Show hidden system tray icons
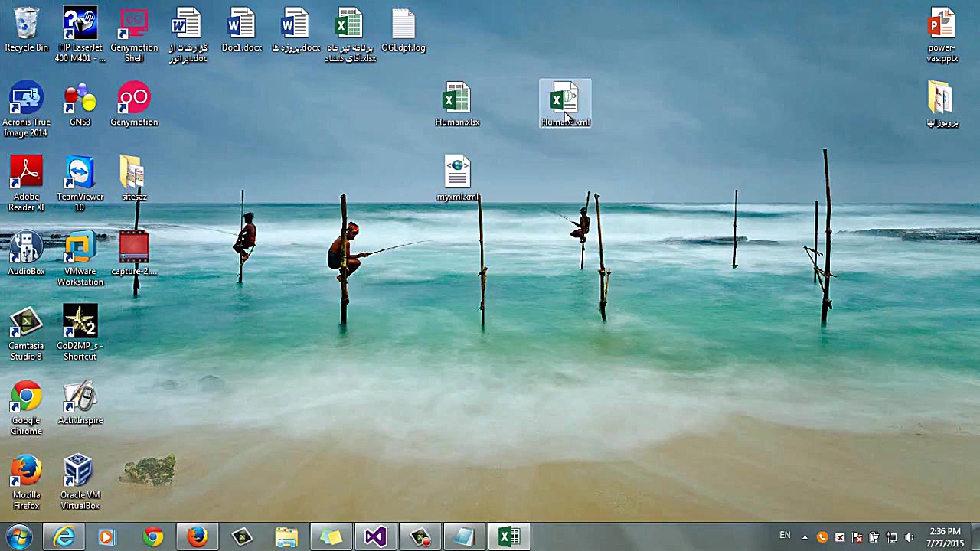This screenshot has width=980, height=551. coord(805,537)
